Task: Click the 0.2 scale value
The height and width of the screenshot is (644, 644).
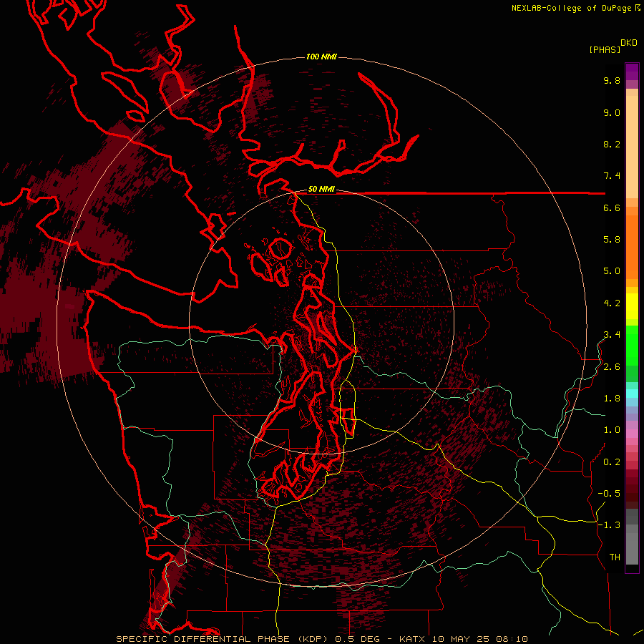Action: tap(612, 462)
